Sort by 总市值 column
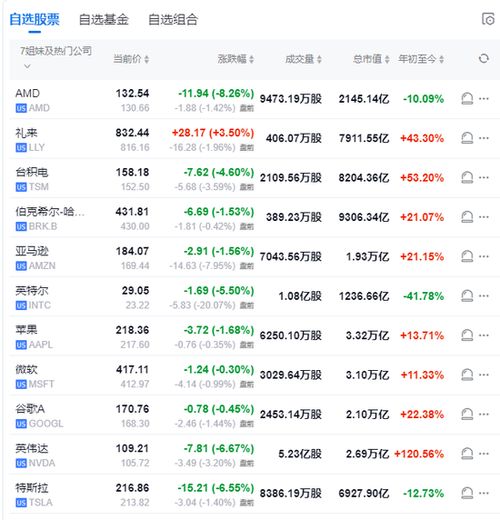 [x=371, y=59]
